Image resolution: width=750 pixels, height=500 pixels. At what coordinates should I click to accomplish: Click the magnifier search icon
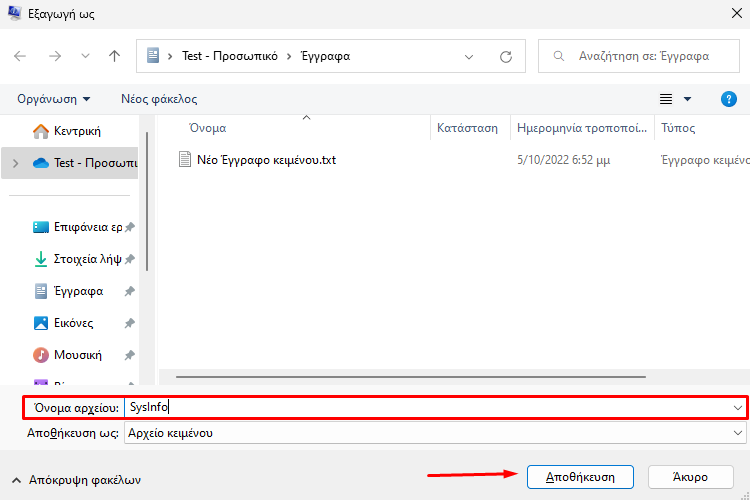coord(558,56)
